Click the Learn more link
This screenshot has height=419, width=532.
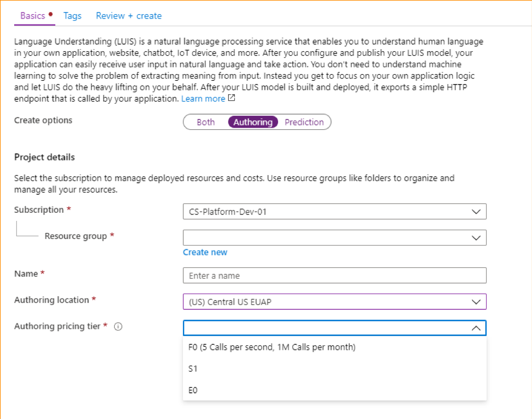(x=203, y=99)
